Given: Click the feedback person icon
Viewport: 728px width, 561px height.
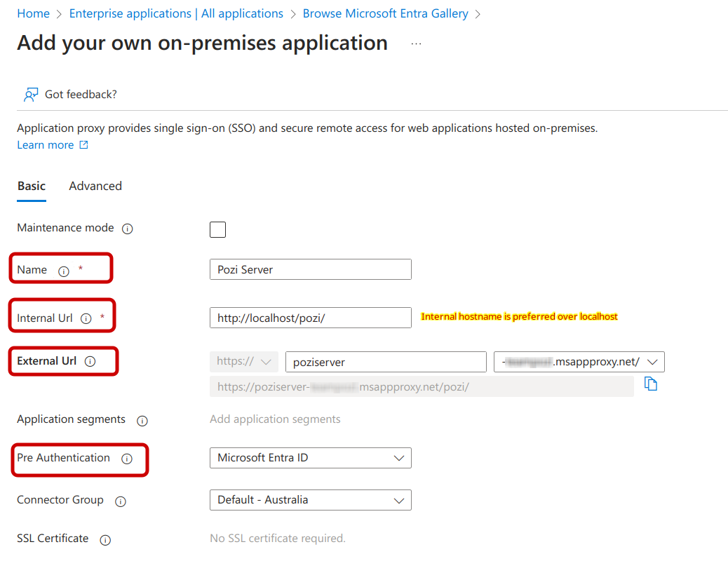Looking at the screenshot, I should point(30,95).
